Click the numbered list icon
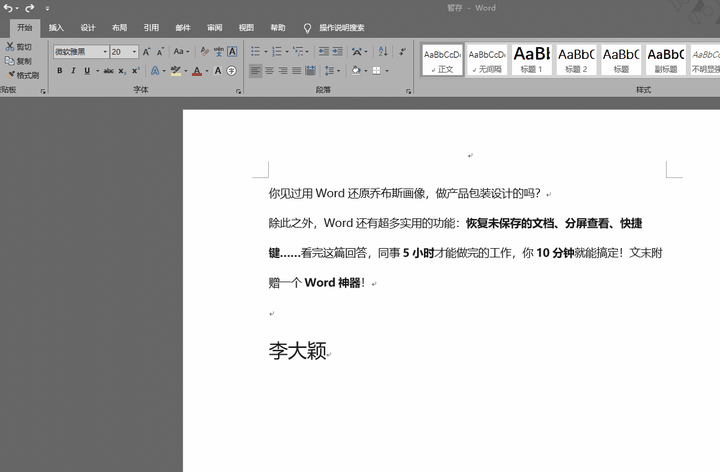Screen dimensions: 720x472 point(276,51)
